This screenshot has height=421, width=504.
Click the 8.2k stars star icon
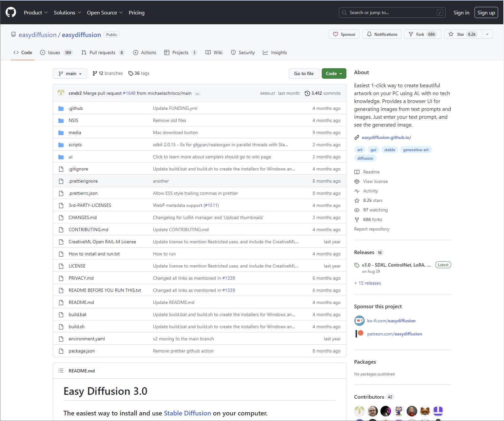357,200
